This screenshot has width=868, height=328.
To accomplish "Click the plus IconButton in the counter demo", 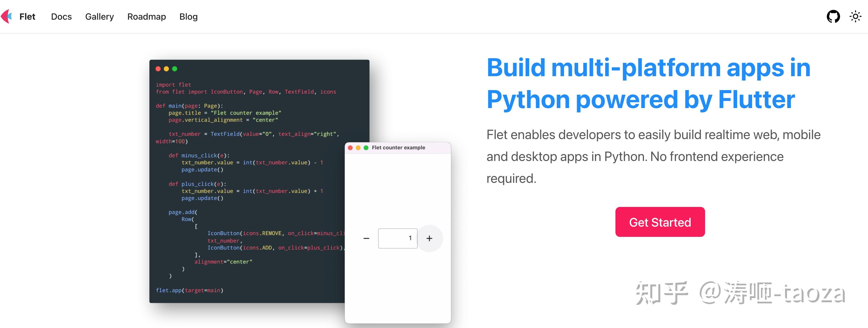I will point(430,238).
